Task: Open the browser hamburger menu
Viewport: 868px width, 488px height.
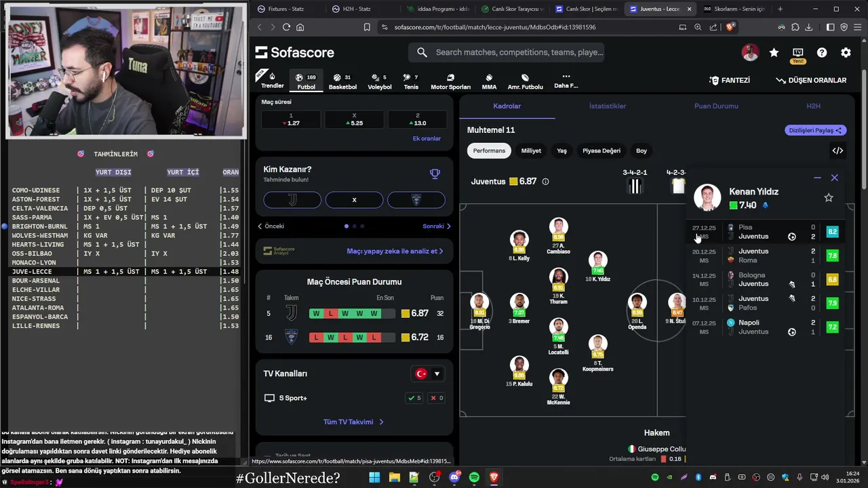Action: click(x=857, y=27)
